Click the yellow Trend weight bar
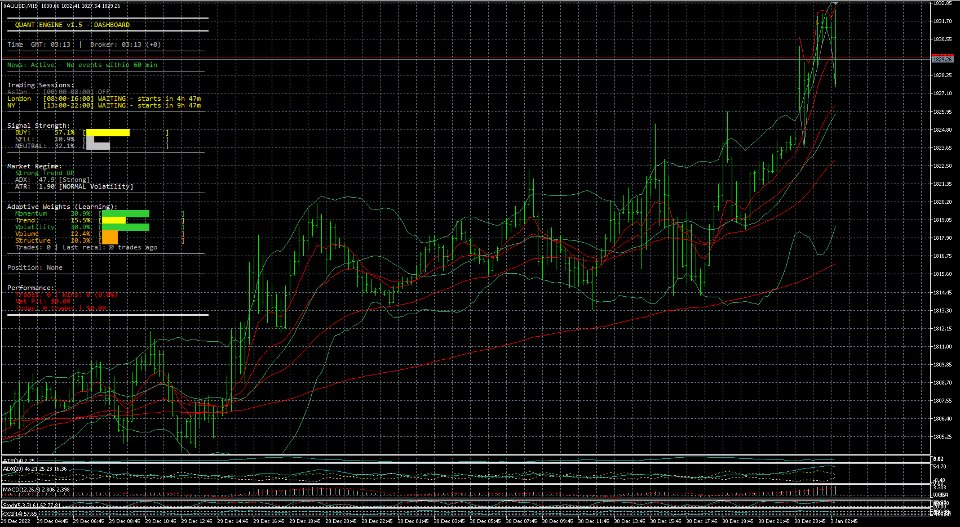This screenshot has width=960, height=527. (114, 220)
